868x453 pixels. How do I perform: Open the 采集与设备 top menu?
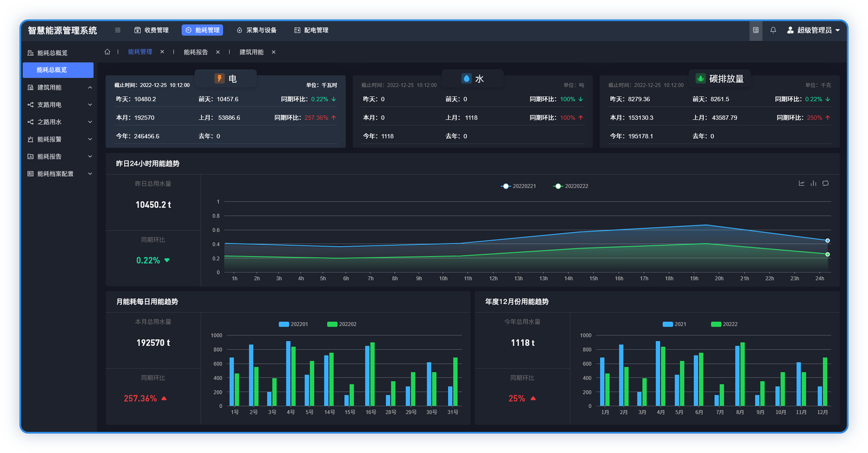coord(257,30)
